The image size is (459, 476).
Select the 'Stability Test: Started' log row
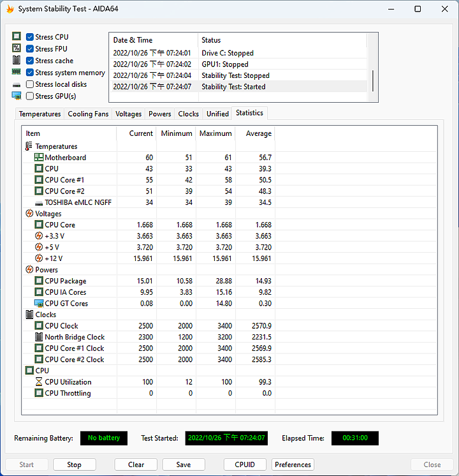point(240,87)
